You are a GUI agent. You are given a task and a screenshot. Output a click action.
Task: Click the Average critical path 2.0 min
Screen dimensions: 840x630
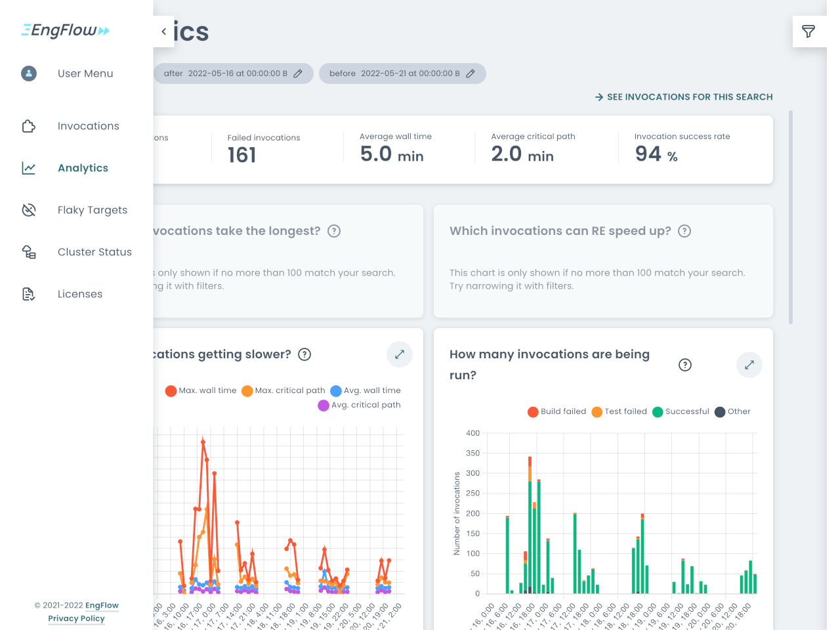tap(522, 154)
